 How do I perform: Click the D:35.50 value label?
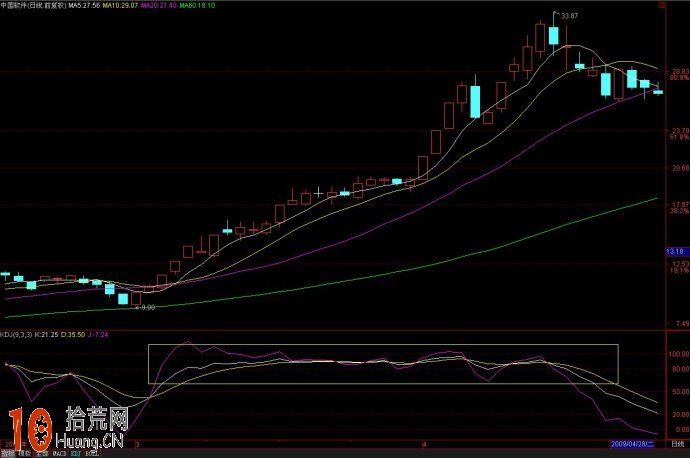73,334
